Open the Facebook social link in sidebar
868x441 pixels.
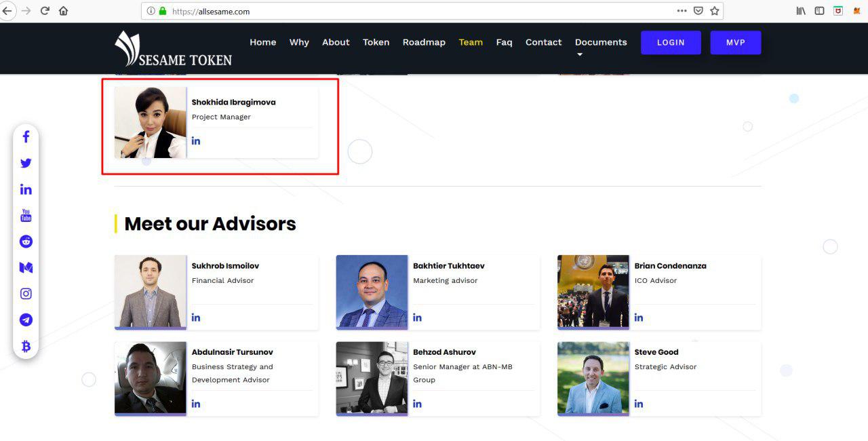click(26, 136)
